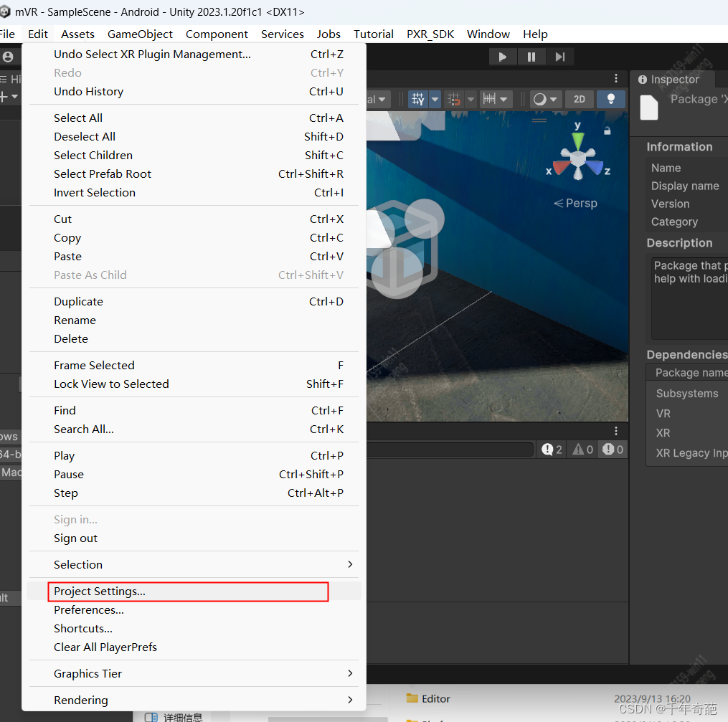
Task: Open Undo History
Action: (x=194, y=91)
